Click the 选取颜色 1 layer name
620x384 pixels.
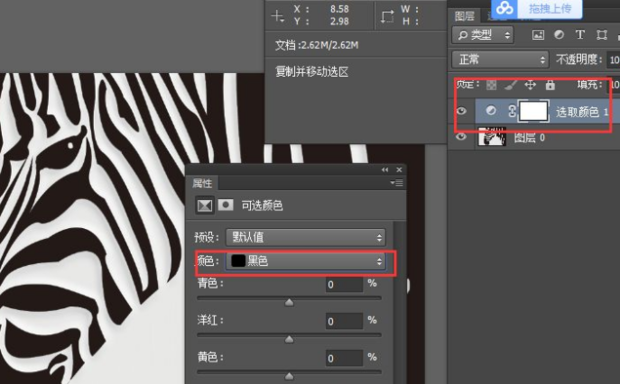click(582, 112)
